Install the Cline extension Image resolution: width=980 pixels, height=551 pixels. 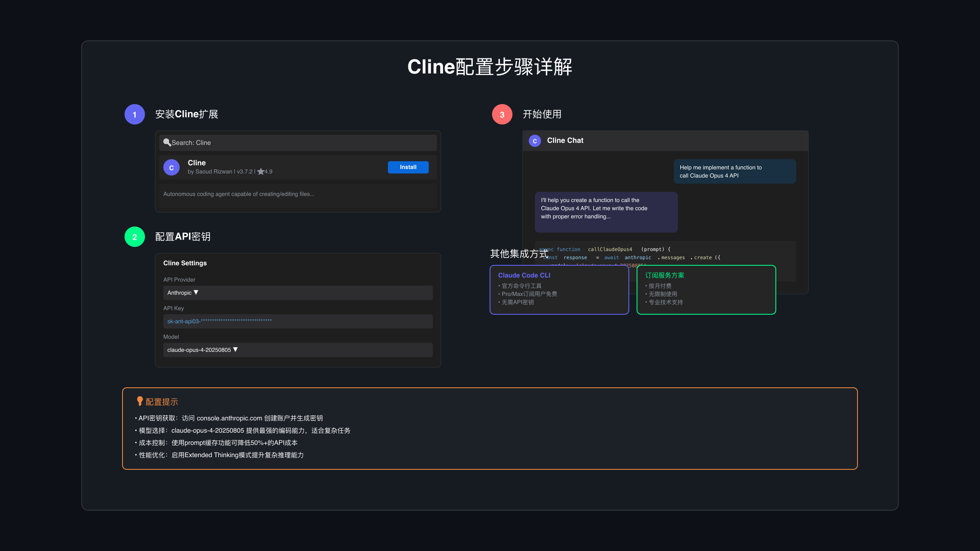408,167
